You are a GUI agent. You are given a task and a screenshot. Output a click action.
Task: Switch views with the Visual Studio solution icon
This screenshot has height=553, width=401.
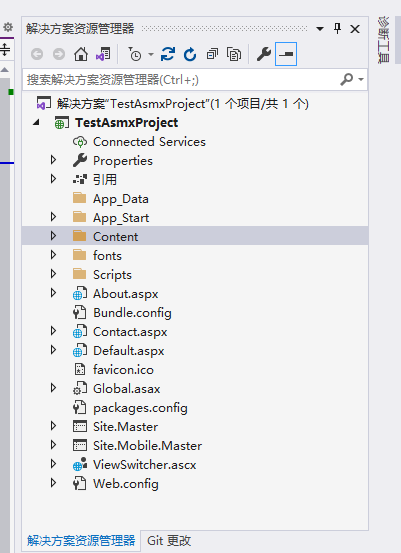103,54
